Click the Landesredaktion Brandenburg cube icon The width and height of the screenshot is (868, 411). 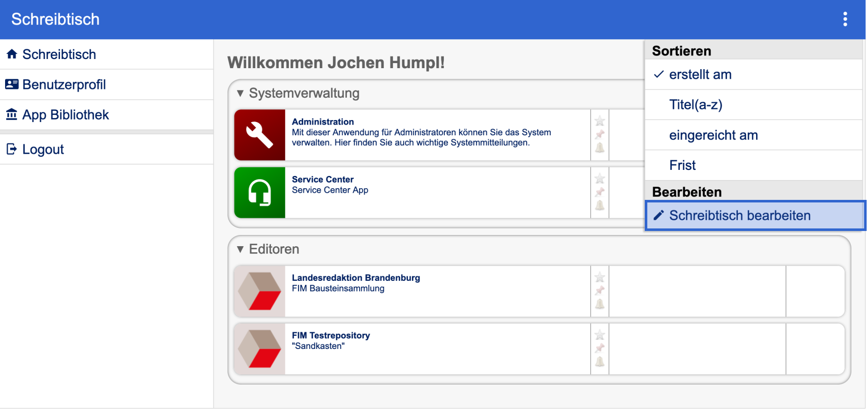(260, 291)
